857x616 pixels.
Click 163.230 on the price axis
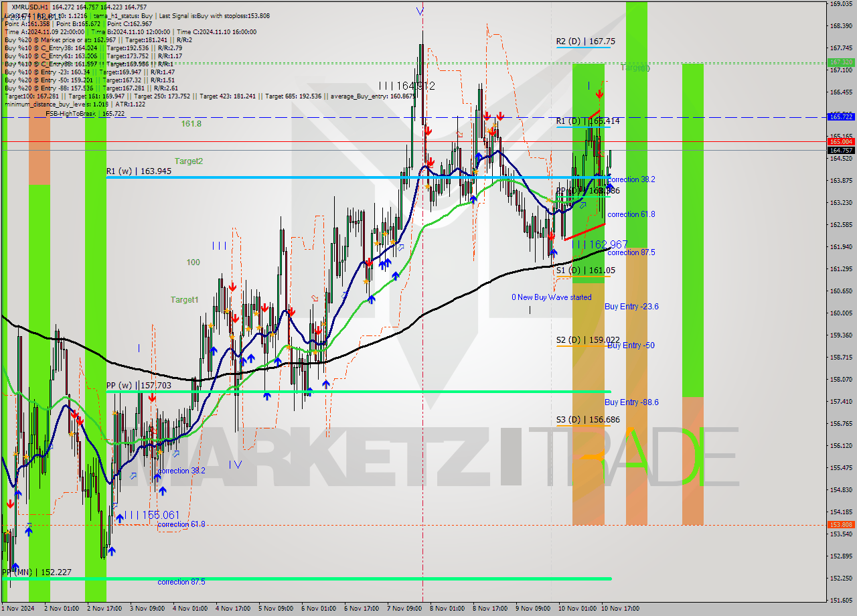coord(841,202)
